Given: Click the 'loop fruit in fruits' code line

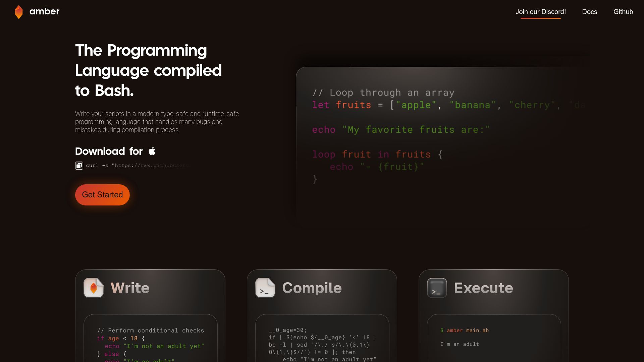Looking at the screenshot, I should point(377,155).
